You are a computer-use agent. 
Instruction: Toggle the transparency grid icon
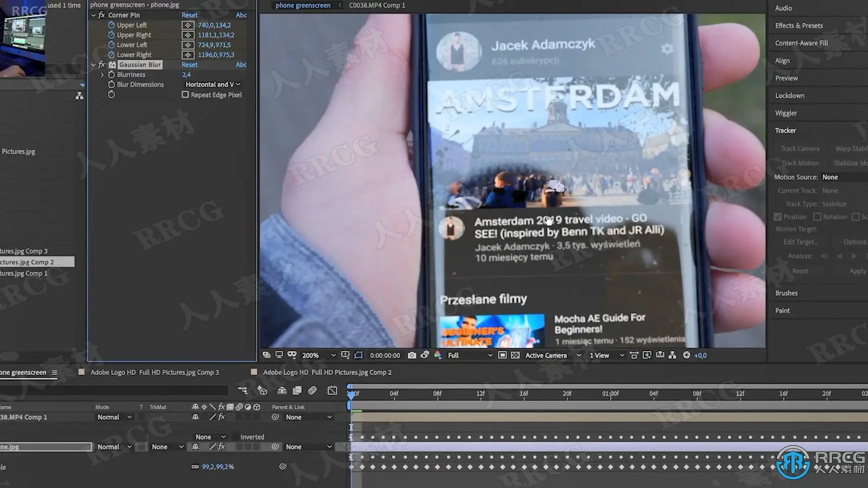coord(515,355)
